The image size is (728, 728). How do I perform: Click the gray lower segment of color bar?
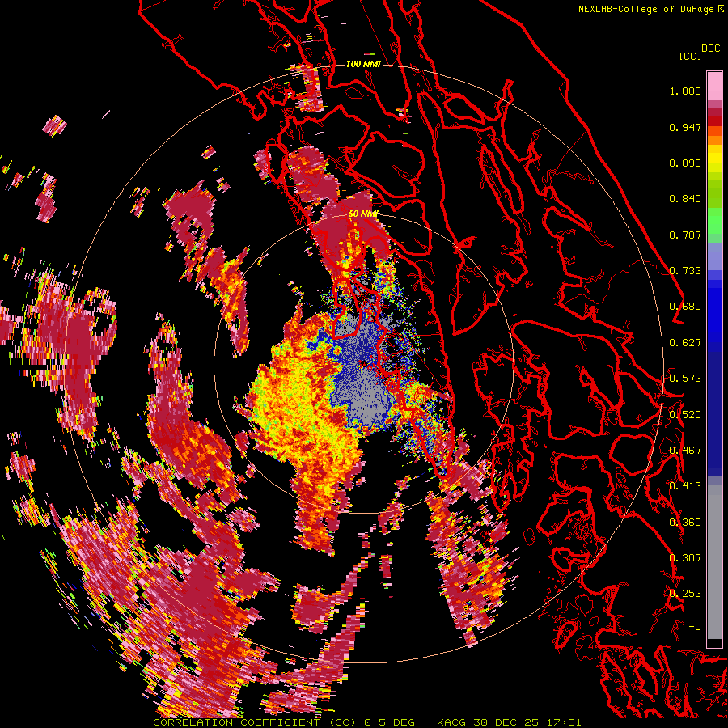[x=714, y=562]
